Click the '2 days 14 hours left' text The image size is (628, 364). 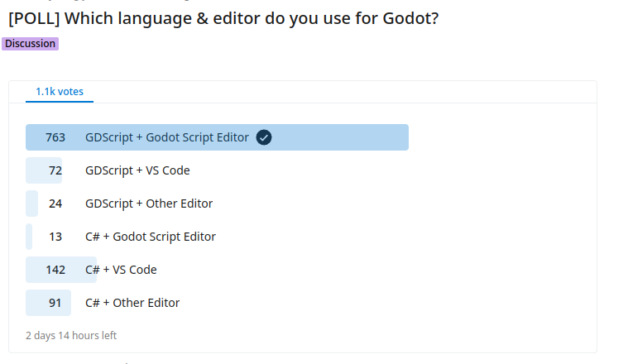[71, 336]
